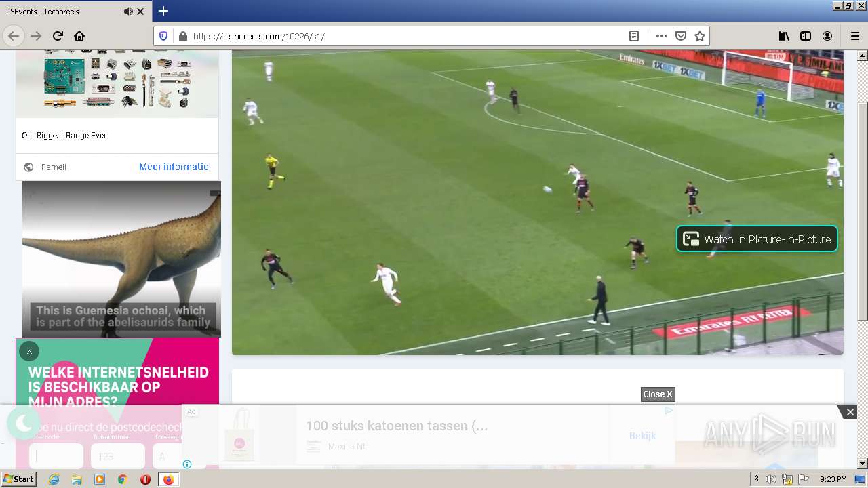This screenshot has height=488, width=868.
Task: Open the Guemesia ochoai dinosaur video
Action: point(121,259)
